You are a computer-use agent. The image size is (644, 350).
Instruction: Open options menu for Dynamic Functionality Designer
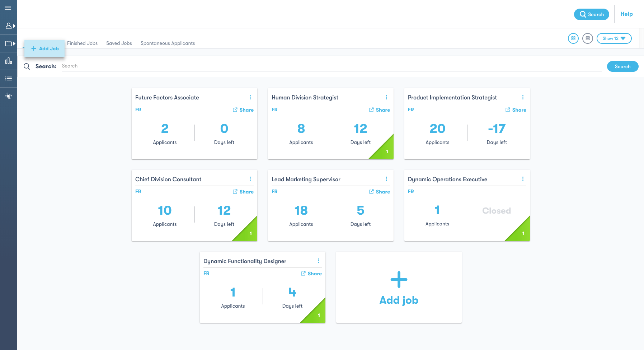click(x=318, y=261)
